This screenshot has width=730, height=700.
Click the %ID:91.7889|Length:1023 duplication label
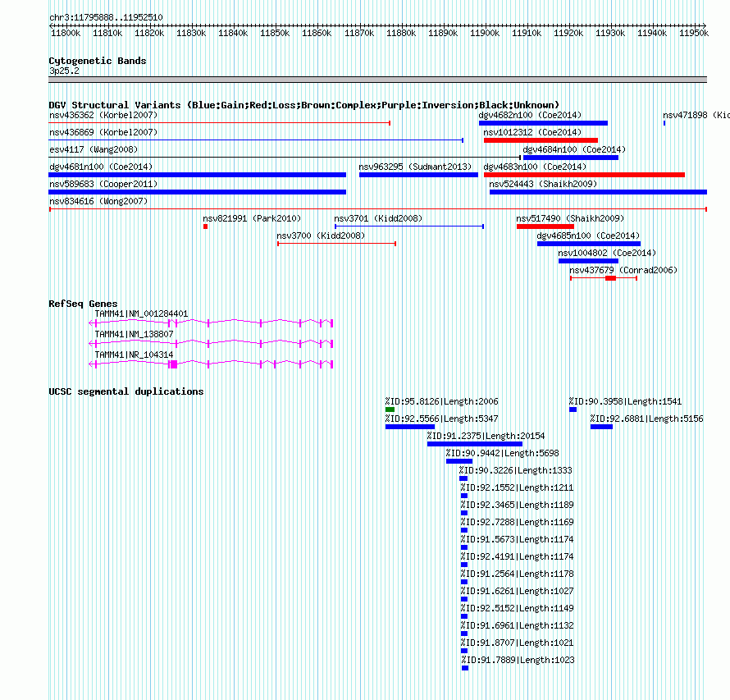[518, 660]
